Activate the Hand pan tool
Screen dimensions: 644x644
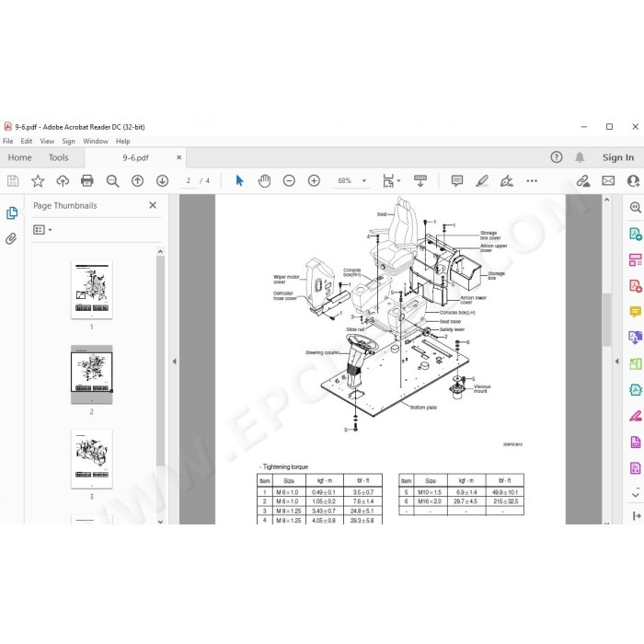pos(264,180)
